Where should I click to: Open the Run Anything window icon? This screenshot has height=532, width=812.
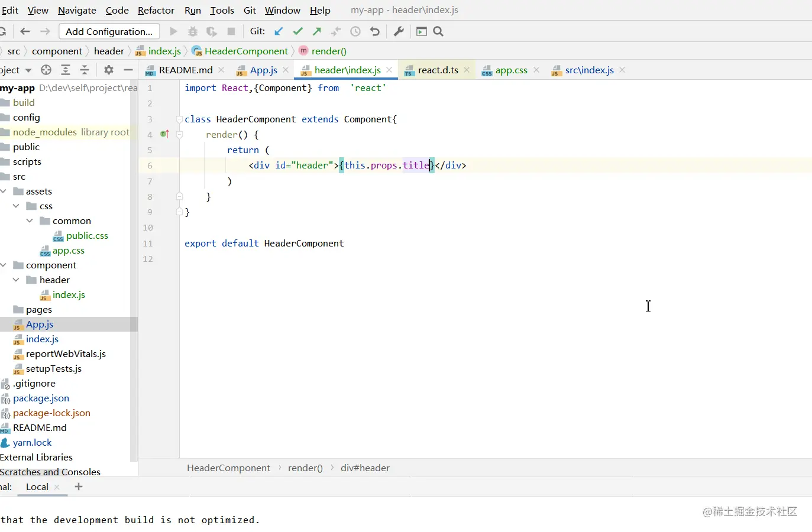(422, 31)
